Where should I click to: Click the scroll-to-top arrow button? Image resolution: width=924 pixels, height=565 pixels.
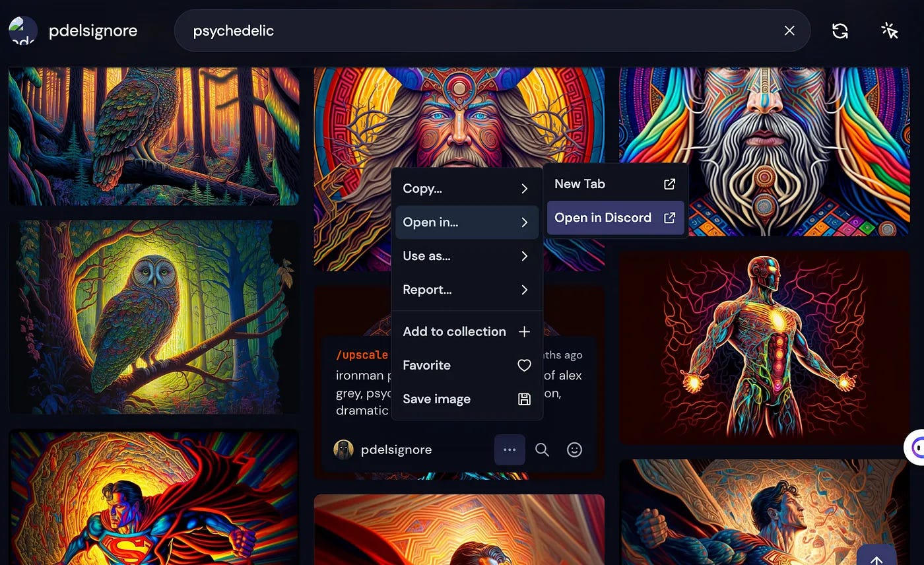(876, 558)
